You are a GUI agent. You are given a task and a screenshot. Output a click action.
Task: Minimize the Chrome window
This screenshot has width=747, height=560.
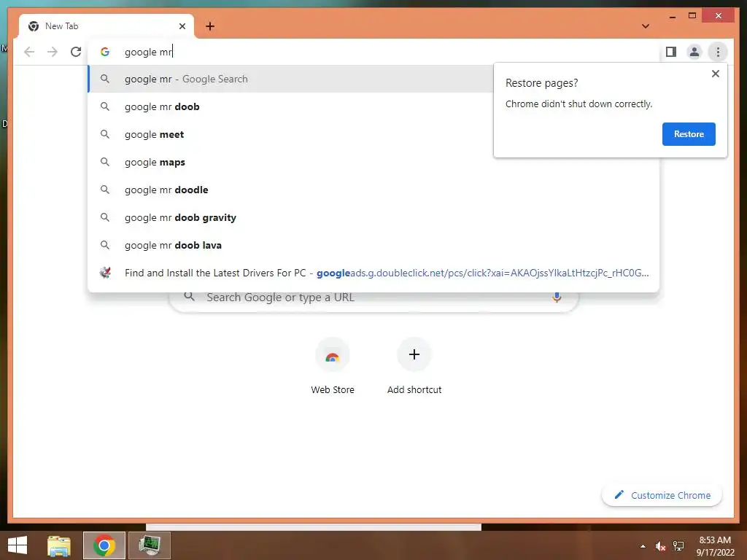point(672,16)
